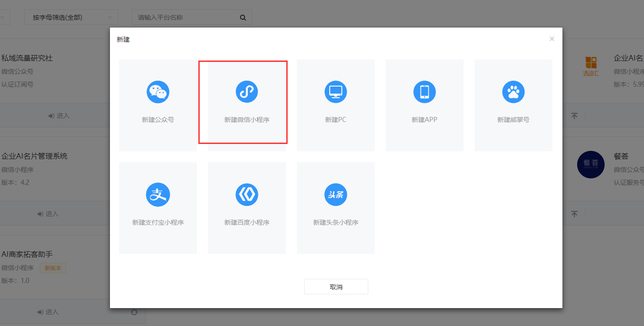This screenshot has height=326, width=644.
Task: Click 进入 under AI商家拓客助手
Action: tap(48, 312)
